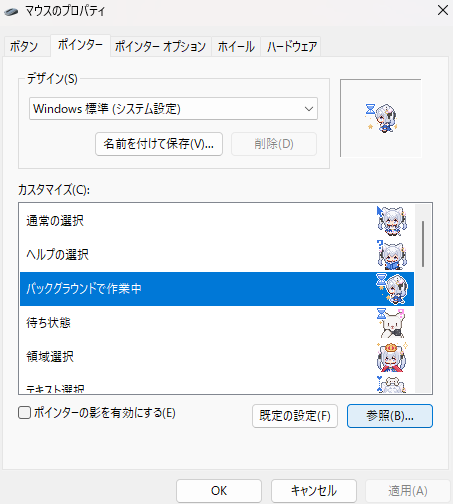Select the ポインター tab
Screen dimensions: 453x504
[80, 45]
